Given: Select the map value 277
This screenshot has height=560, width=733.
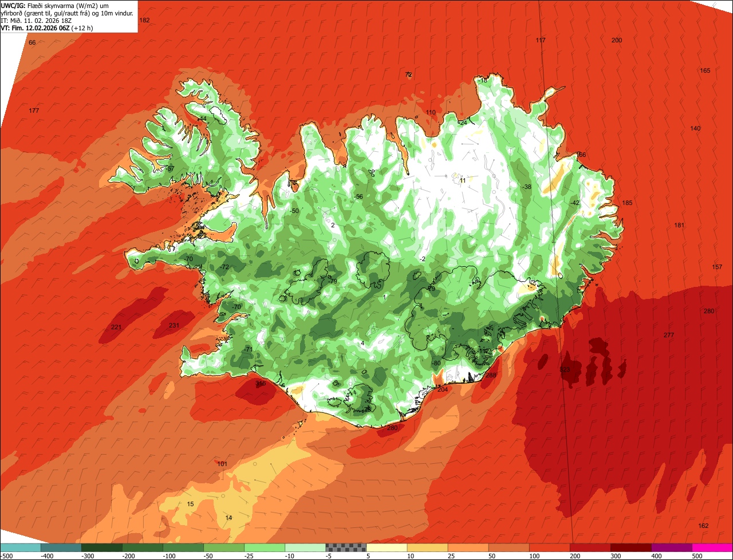Looking at the screenshot, I should click(x=669, y=335).
